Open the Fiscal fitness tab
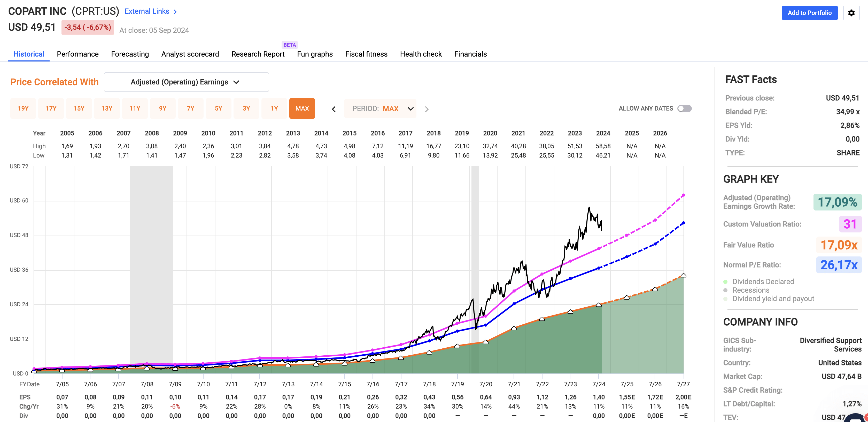The height and width of the screenshot is (422, 868). pyautogui.click(x=366, y=54)
